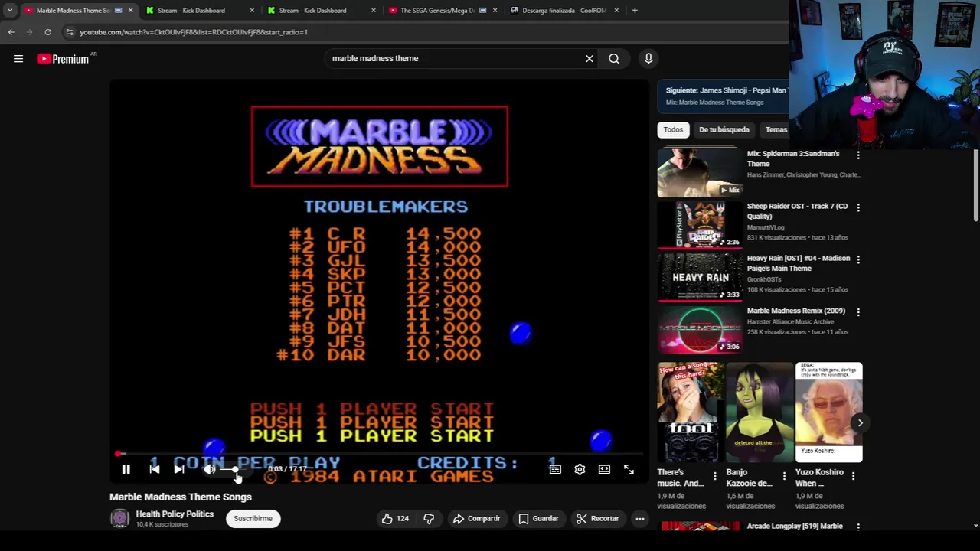Mute the video with speaker icon
980x551 pixels.
209,469
